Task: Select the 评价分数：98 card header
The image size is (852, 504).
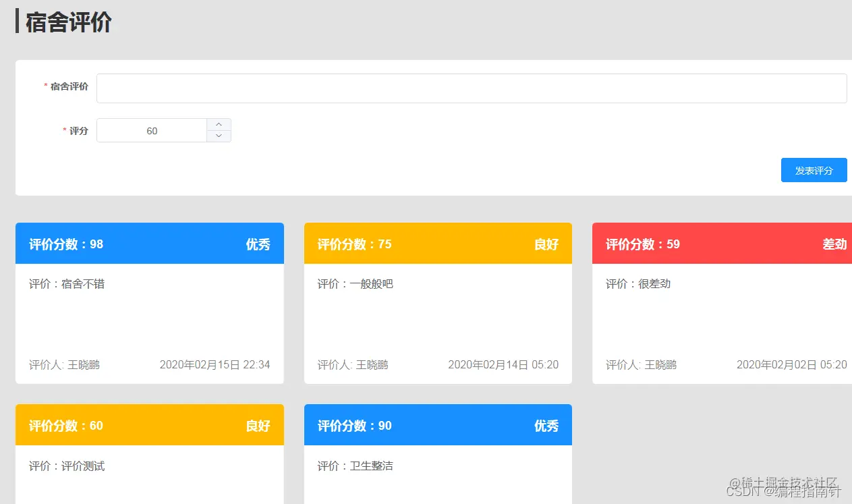Action: (150, 244)
